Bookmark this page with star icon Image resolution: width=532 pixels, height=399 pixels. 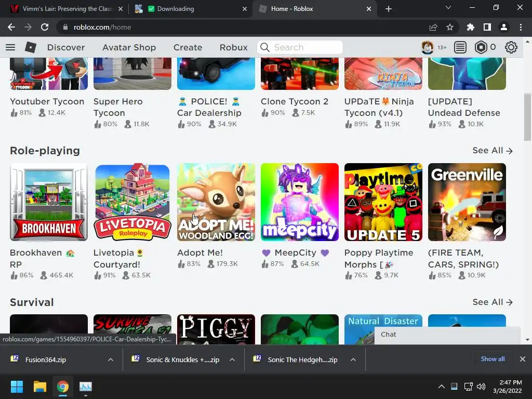point(450,27)
